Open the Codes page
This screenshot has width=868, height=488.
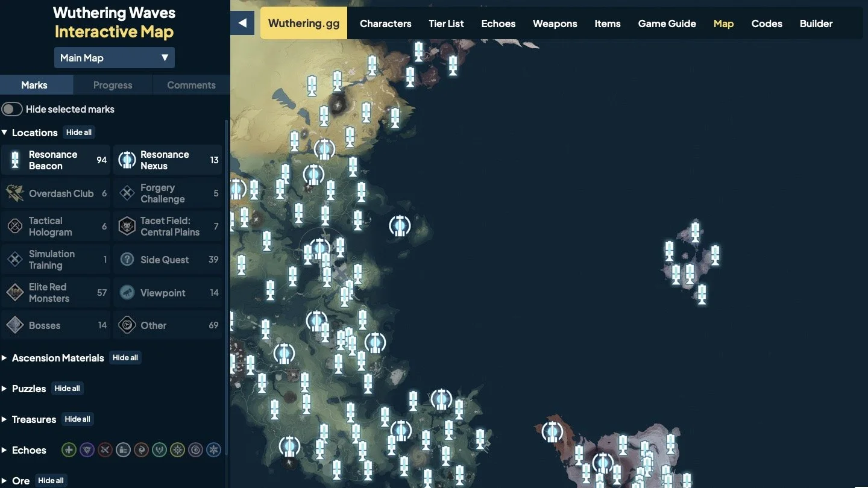(x=767, y=23)
